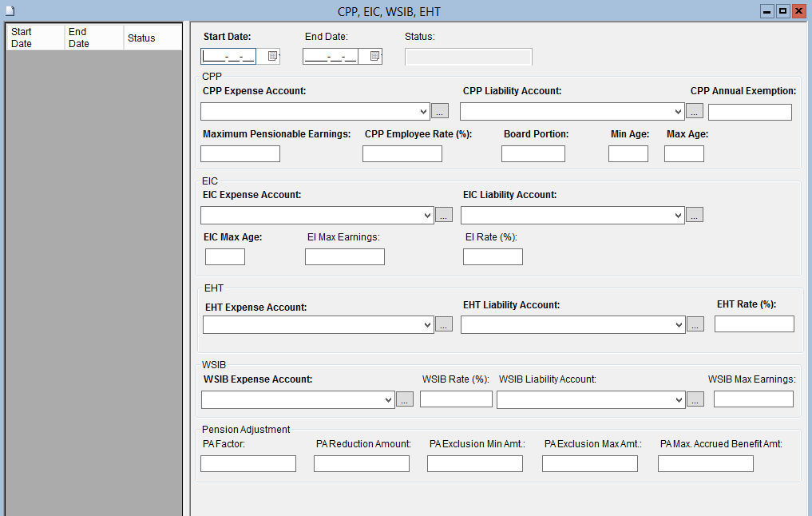Click the PA Factor input field

248,463
